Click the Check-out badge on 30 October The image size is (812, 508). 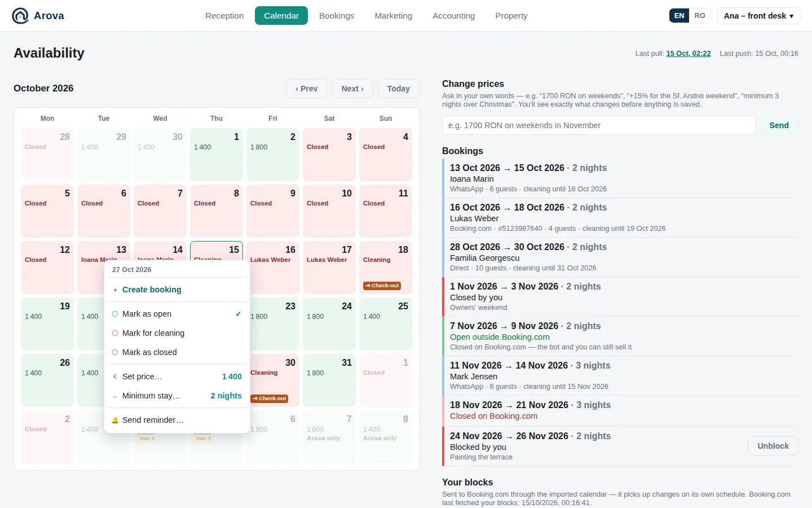[269, 398]
